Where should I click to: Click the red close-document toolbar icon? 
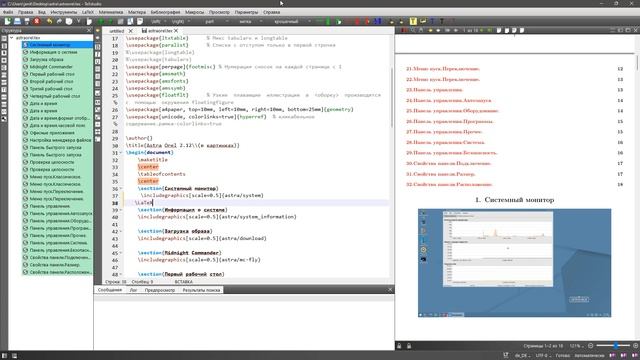pyautogui.click(x=37, y=21)
